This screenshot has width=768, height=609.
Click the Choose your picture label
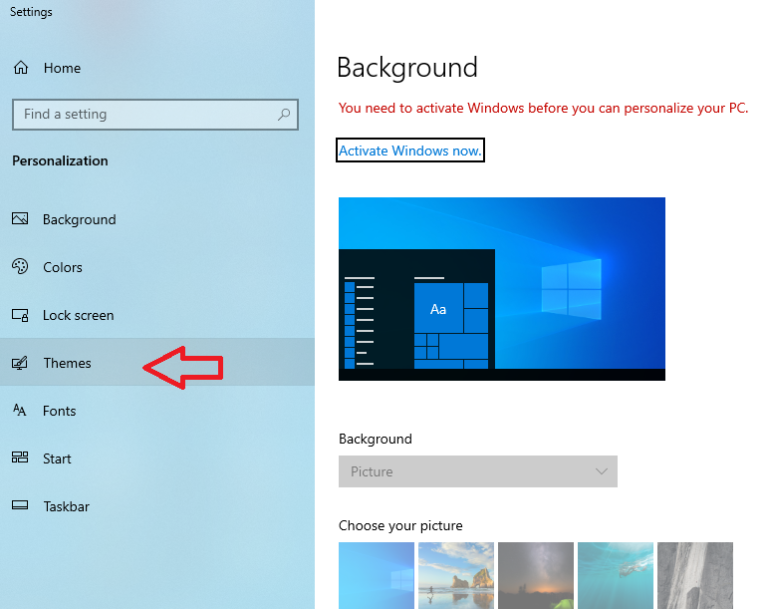[x=400, y=526]
